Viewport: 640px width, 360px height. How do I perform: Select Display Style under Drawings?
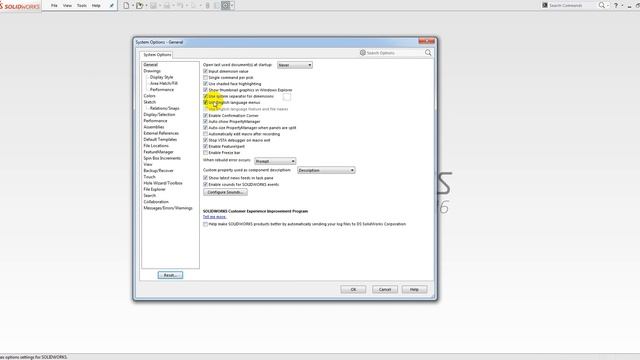click(x=162, y=77)
